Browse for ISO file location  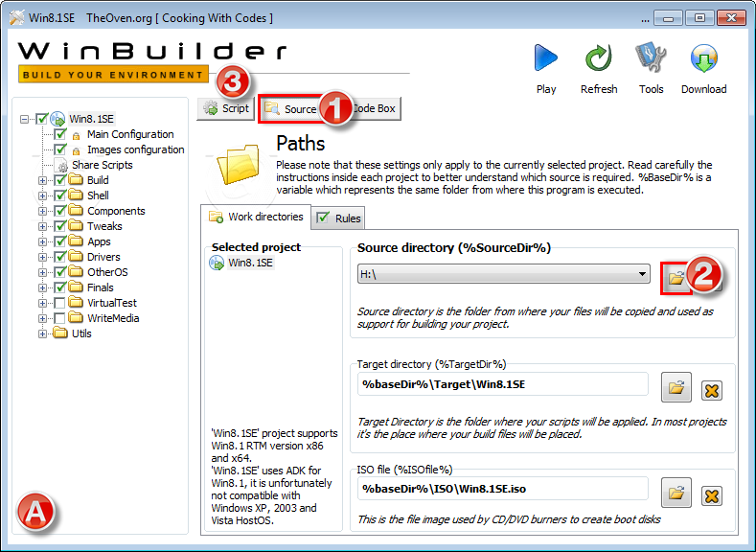coord(676,493)
